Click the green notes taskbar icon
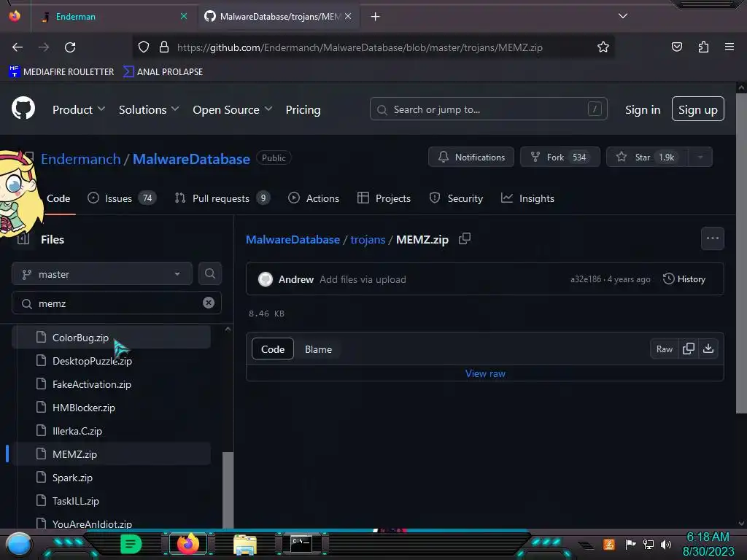The width and height of the screenshot is (747, 560). [x=131, y=544]
